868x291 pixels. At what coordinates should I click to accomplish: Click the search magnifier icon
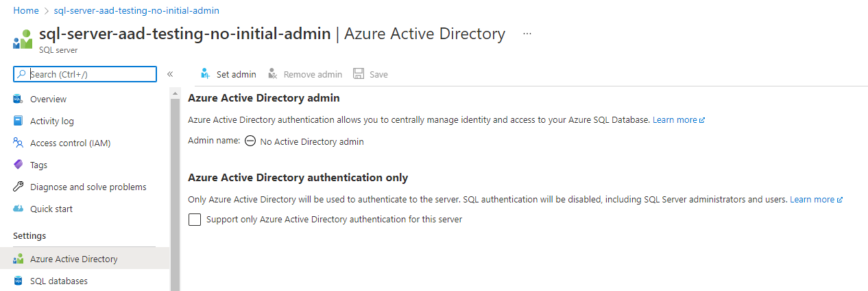(22, 74)
